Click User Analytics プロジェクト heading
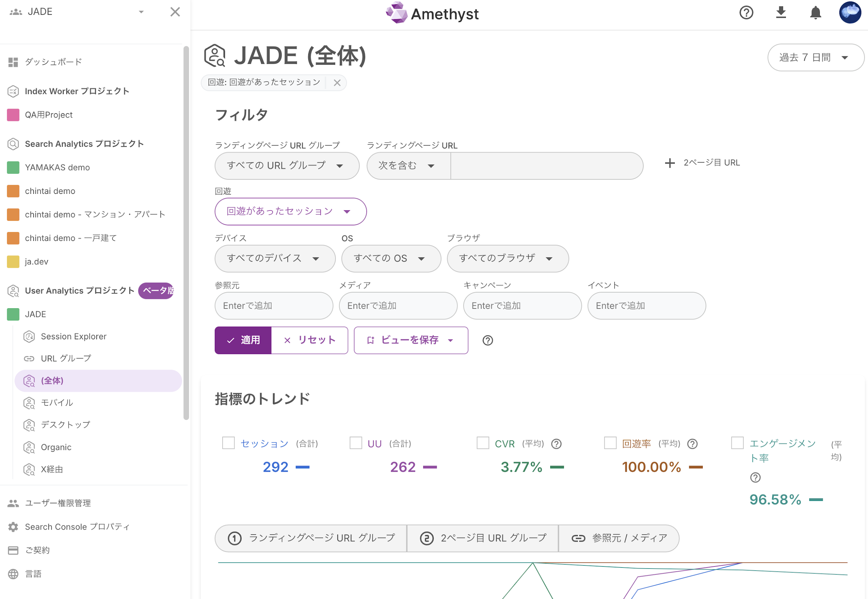The image size is (868, 599). 80,290
